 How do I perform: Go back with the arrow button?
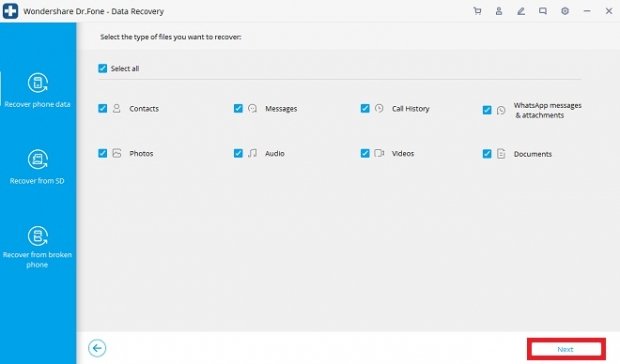pyautogui.click(x=97, y=348)
